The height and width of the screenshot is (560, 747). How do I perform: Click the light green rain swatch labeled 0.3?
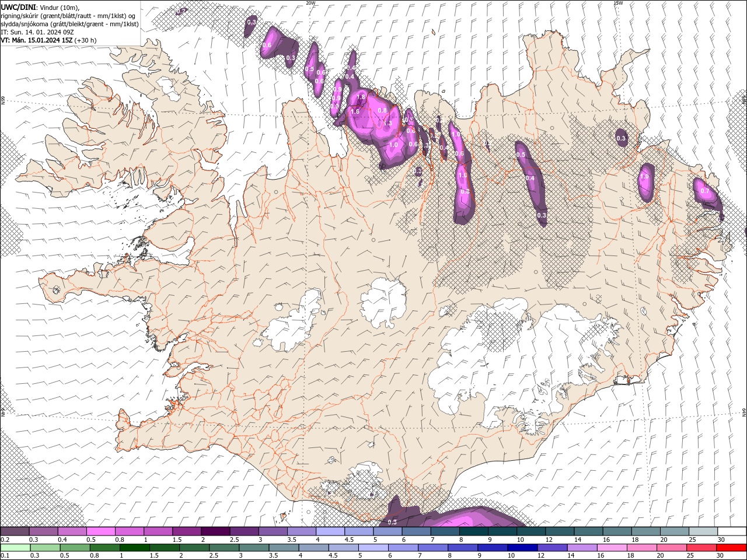(x=45, y=548)
